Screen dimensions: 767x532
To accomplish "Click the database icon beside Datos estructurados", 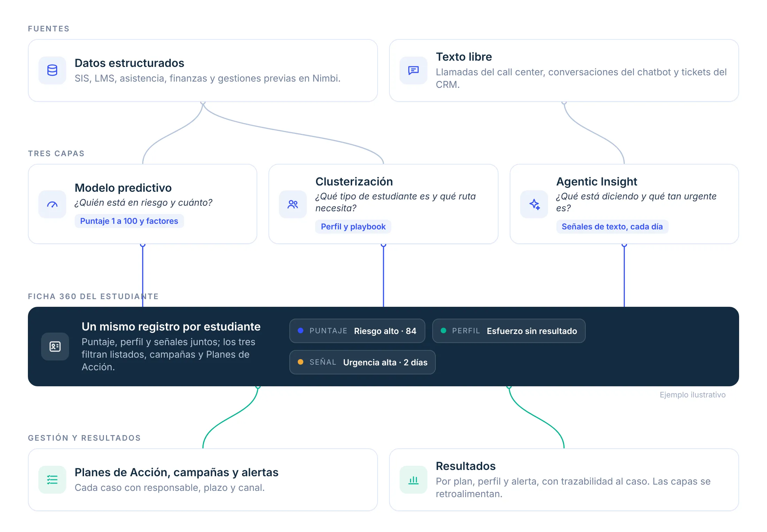I will (52, 70).
